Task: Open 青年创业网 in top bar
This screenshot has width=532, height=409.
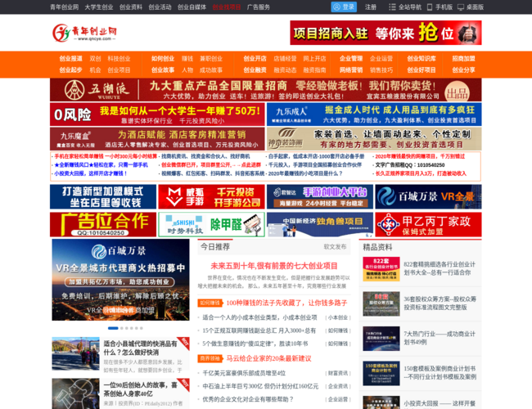Action: (64, 7)
